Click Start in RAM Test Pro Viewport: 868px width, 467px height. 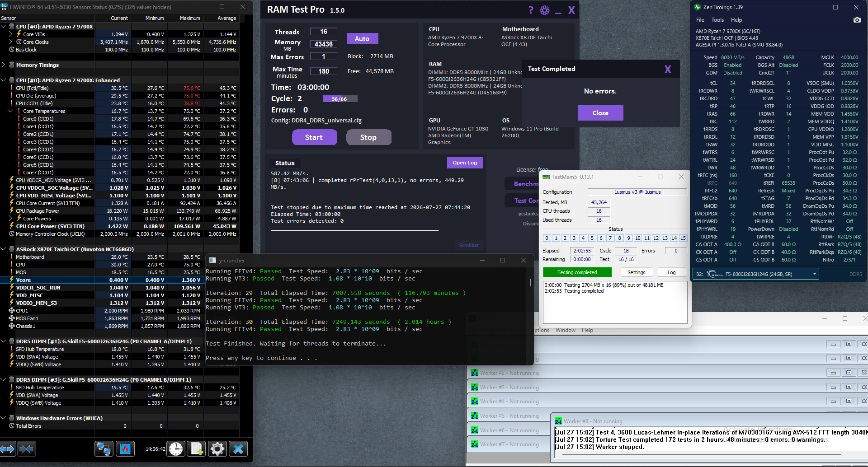coord(314,137)
